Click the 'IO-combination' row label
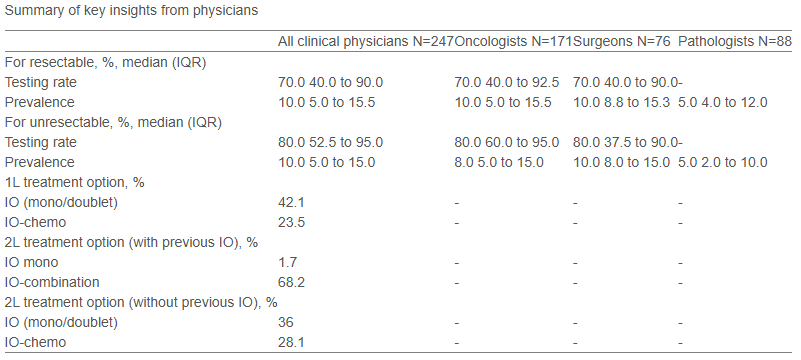This screenshot has height=360, width=801. pos(52,282)
